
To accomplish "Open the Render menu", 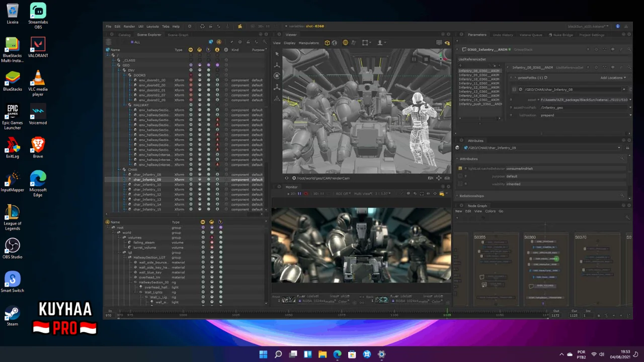I will click(x=129, y=26).
